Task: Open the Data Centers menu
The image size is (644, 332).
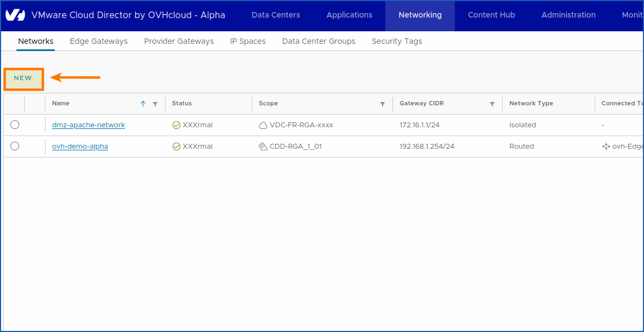Action: (x=276, y=15)
